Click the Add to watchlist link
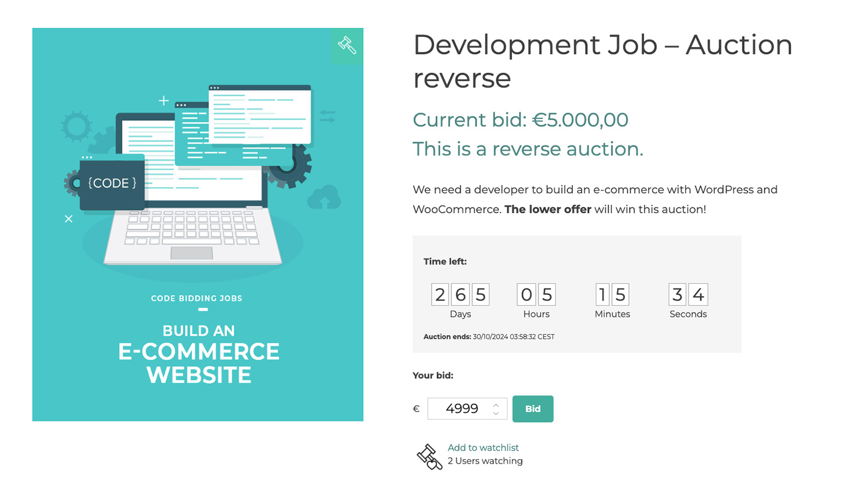This screenshot has width=843, height=504. [483, 447]
